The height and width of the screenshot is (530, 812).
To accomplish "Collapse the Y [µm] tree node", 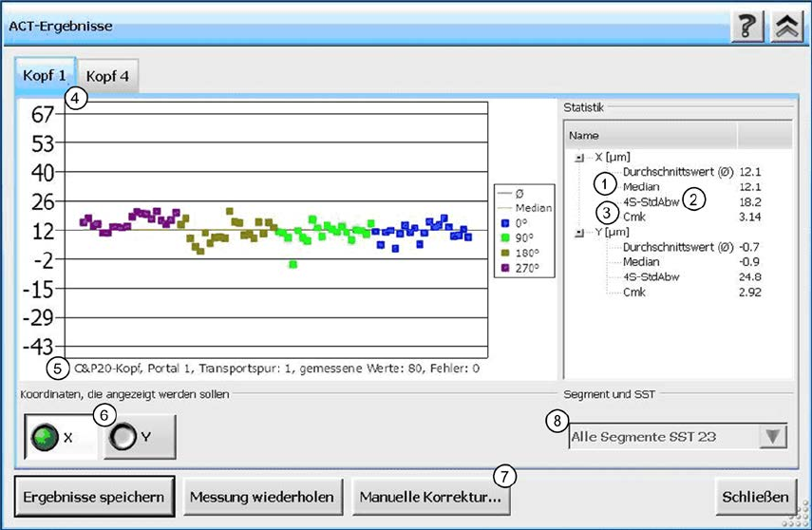I will tap(579, 233).
